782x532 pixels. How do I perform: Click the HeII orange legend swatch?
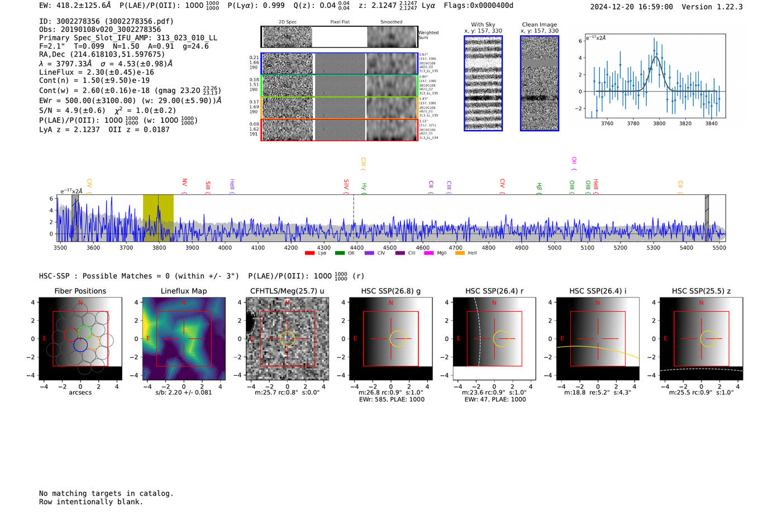tap(460, 253)
